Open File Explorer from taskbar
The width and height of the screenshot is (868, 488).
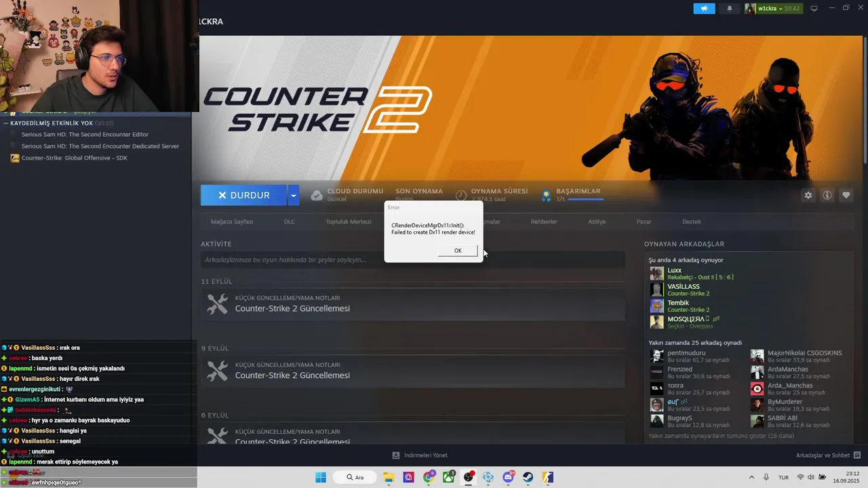(389, 477)
